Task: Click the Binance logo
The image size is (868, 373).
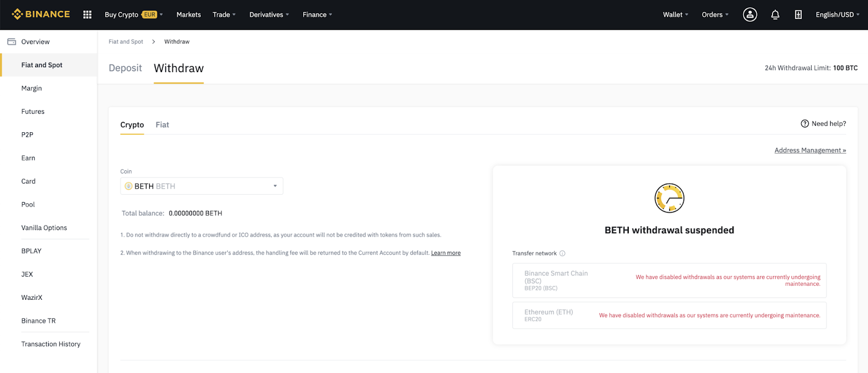Action: point(41,14)
